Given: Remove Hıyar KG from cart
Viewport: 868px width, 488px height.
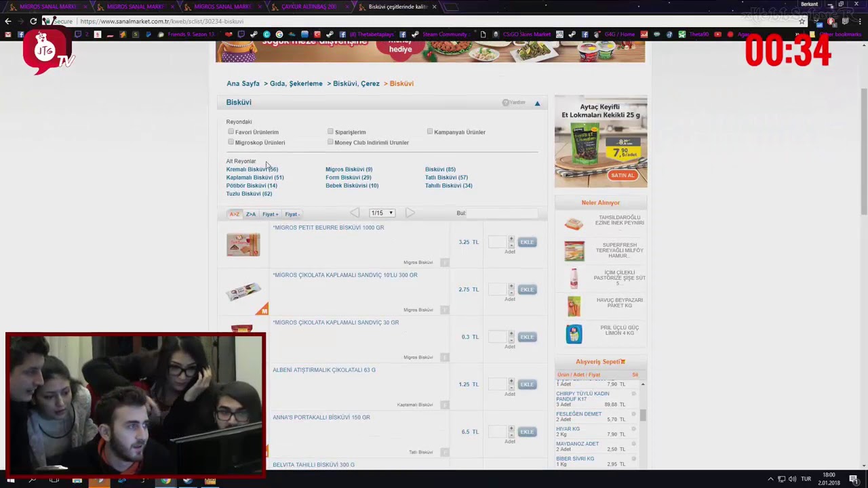Looking at the screenshot, I should 634,429.
